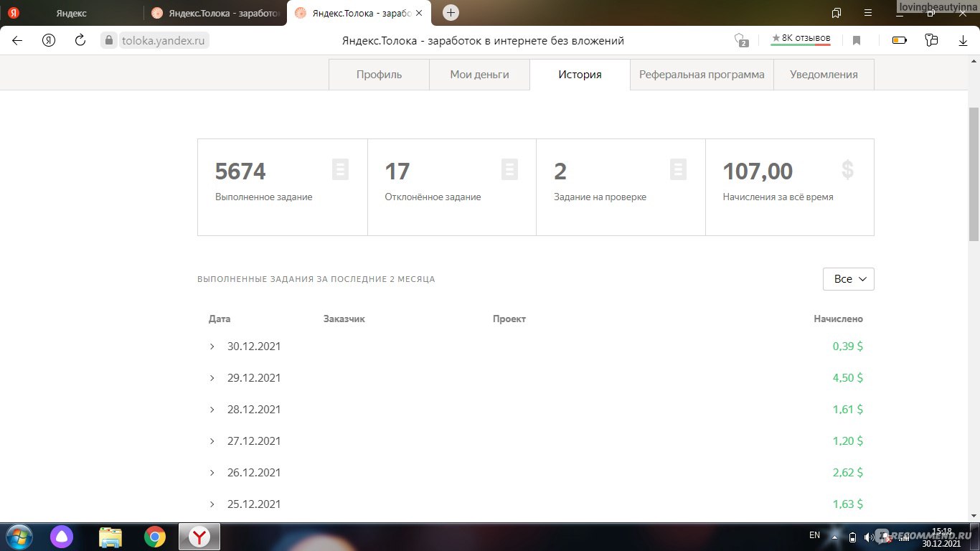Click the Заказчик column header
Image resolution: width=980 pixels, height=551 pixels.
point(344,319)
